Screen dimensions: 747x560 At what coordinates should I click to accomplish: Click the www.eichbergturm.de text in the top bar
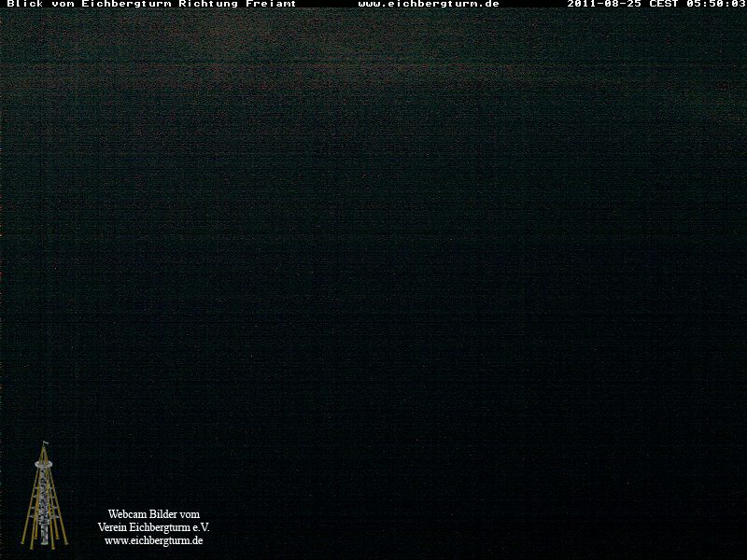coord(429,4)
